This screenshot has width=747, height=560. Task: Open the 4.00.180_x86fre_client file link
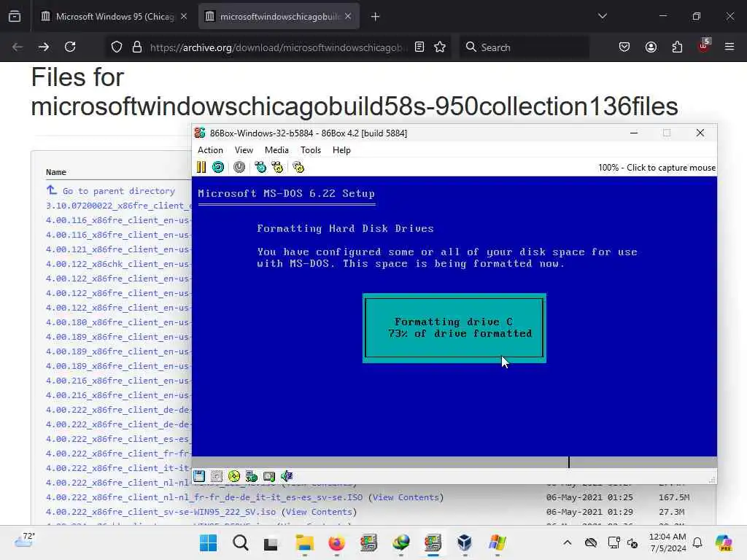tap(119, 322)
